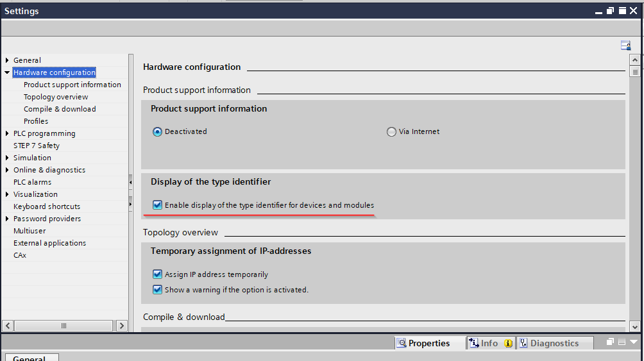Click the Properties tab icon
644x361 pixels.
(x=402, y=343)
